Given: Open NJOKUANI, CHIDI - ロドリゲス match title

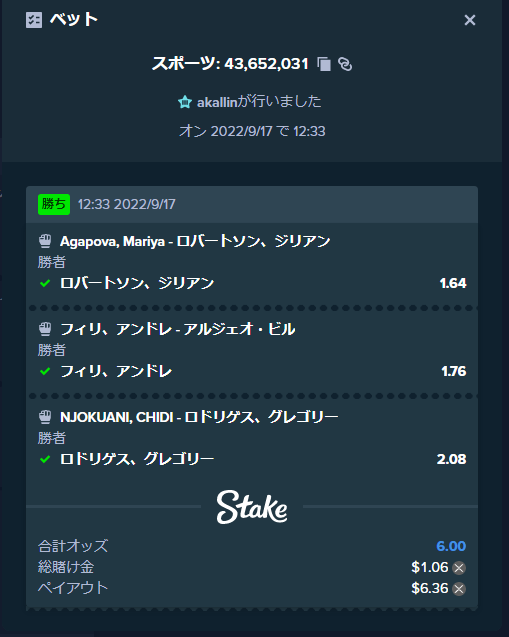Looking at the screenshot, I should 199,417.
